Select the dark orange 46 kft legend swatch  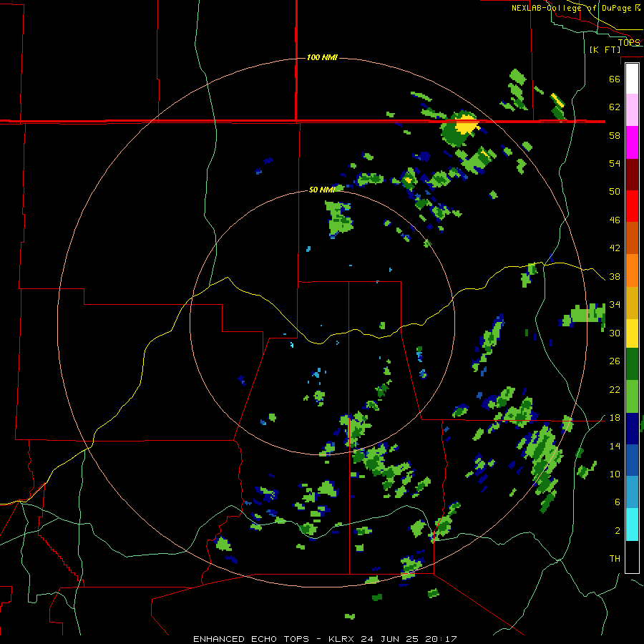click(632, 238)
